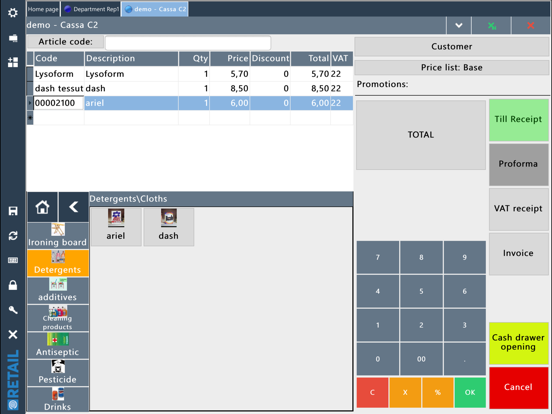Click the add-tiles icon in sidebar
This screenshot has width=552, height=414.
point(13,62)
